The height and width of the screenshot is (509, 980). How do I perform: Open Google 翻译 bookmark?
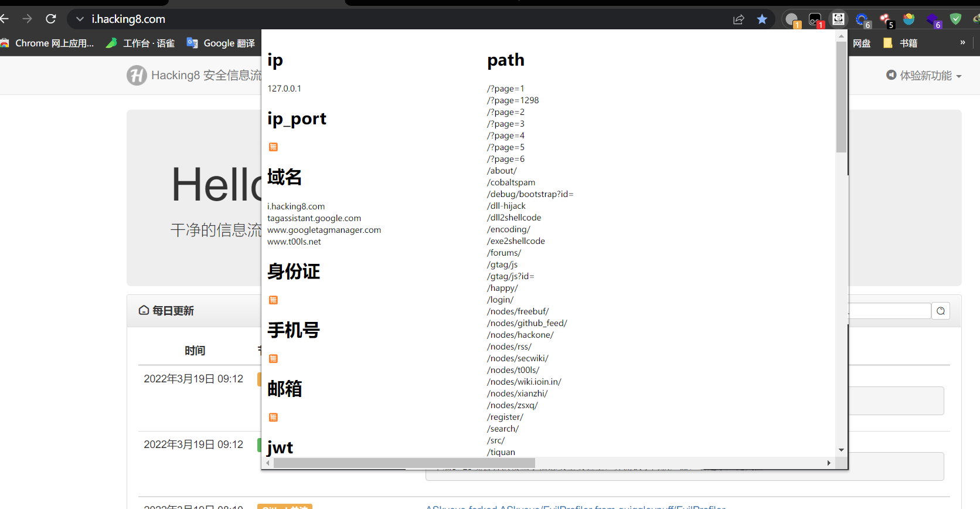[x=221, y=43]
